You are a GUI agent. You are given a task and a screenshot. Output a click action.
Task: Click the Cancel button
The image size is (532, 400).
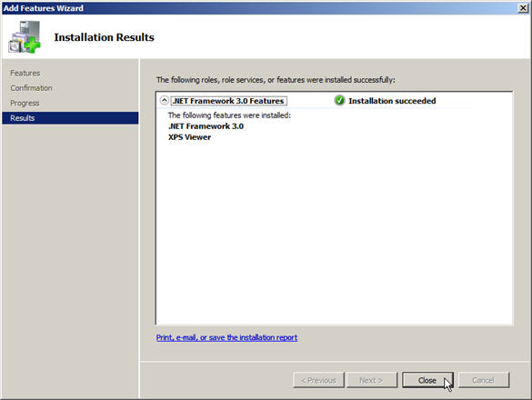pyautogui.click(x=484, y=380)
